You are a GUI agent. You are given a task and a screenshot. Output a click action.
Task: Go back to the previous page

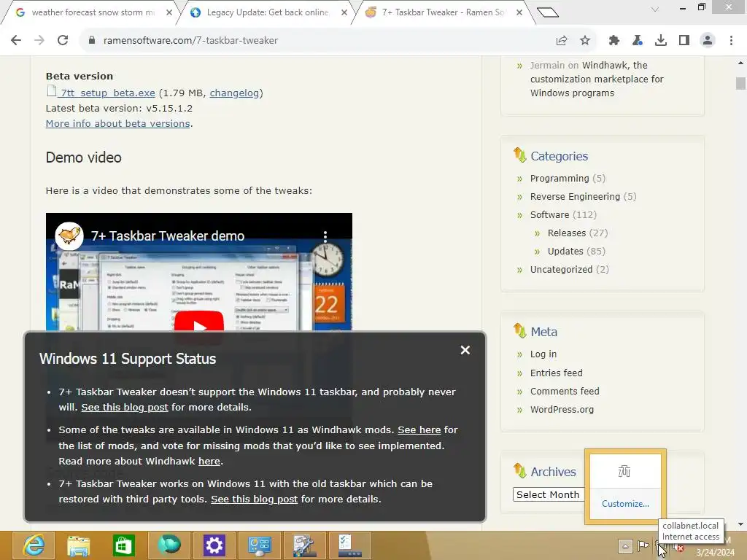(16, 41)
